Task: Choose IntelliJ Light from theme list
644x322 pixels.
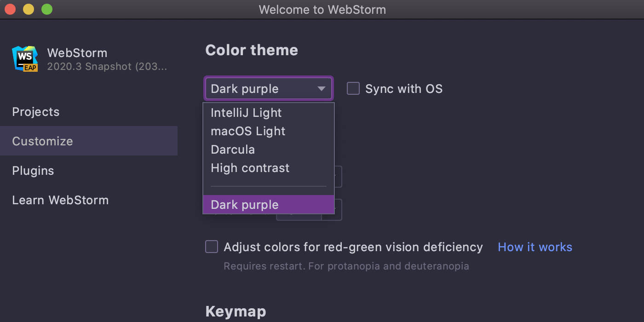Action: 246,113
